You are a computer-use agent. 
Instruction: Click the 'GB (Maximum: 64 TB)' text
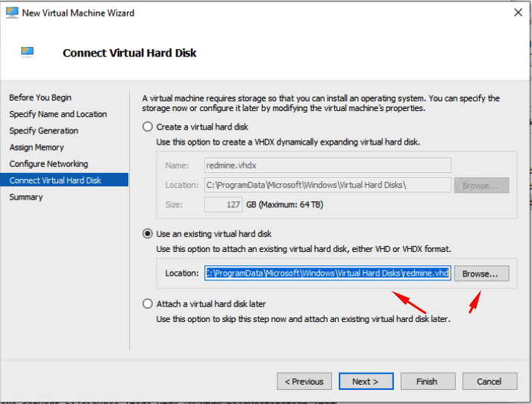(285, 205)
